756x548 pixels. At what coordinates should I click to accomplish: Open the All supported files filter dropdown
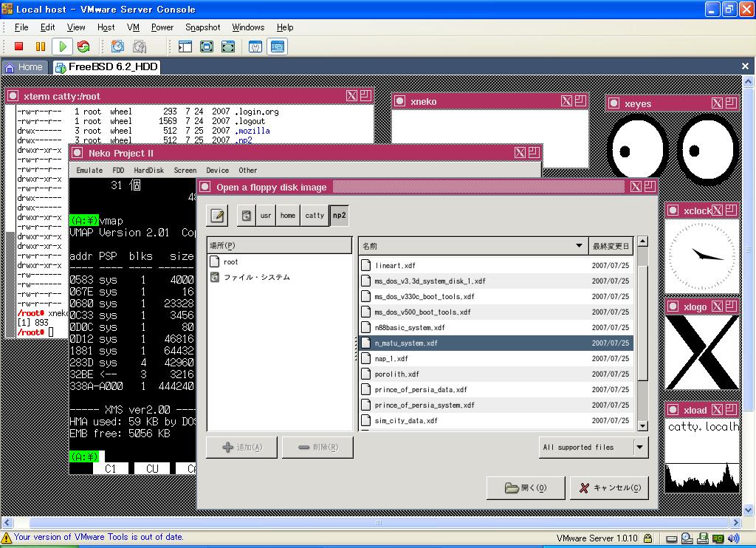tap(594, 447)
